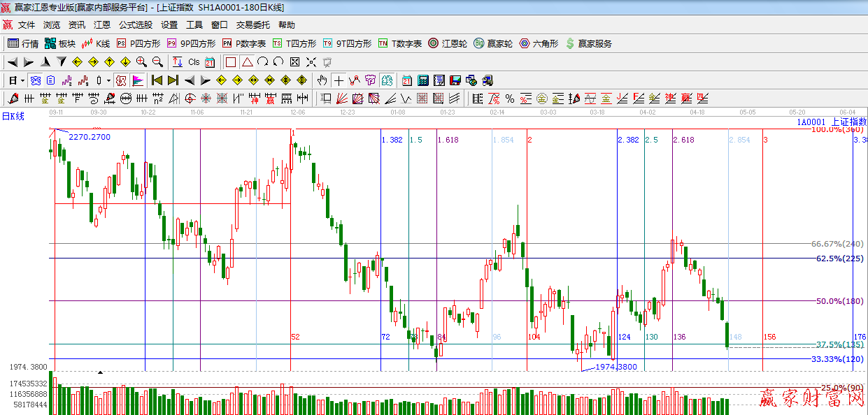The height and width of the screenshot is (415, 868).
Task: Click the zoom out magnifier icon
Action: point(157,62)
